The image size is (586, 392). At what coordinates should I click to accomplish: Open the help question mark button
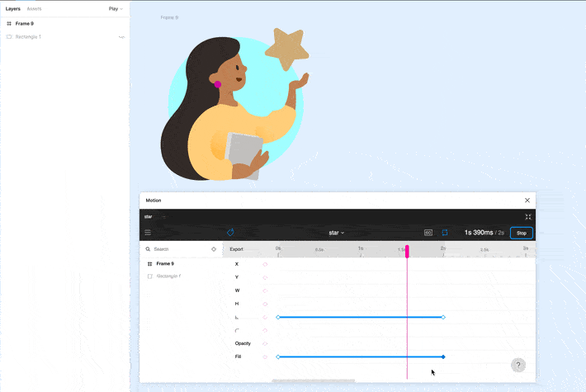coord(517,365)
